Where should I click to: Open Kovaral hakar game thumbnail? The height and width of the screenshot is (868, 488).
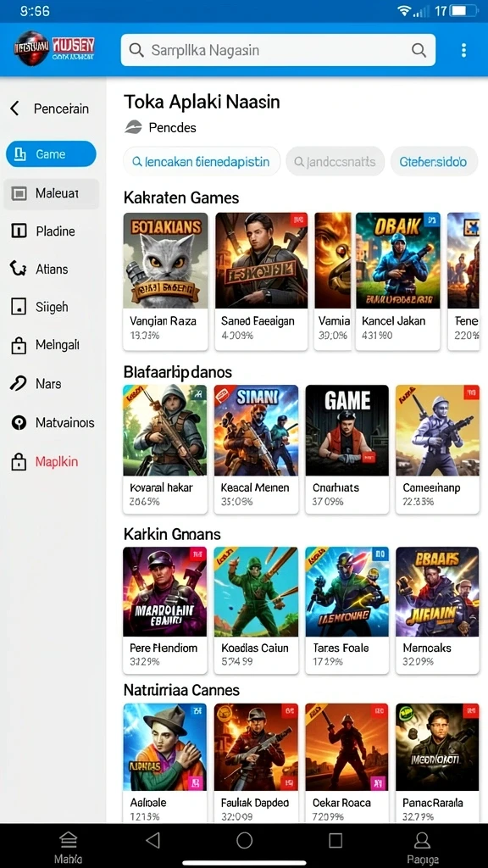pyautogui.click(x=165, y=430)
